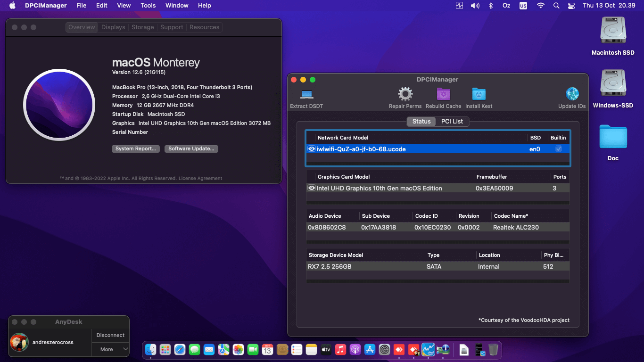Image resolution: width=644 pixels, height=362 pixels.
Task: Open System Preferences from the Dock
Action: point(384,350)
